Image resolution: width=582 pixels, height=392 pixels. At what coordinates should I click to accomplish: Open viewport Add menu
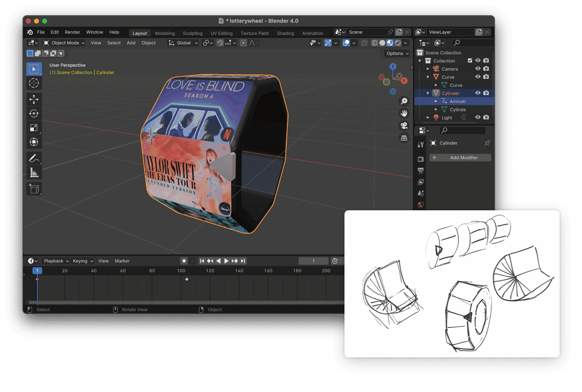pos(131,43)
